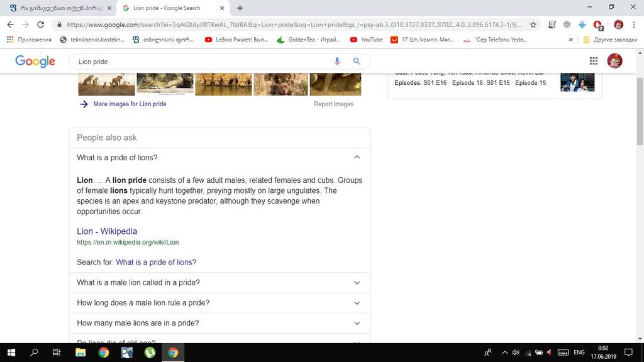Open Chrome three-dot menu
The width and height of the screenshot is (644, 362).
(x=634, y=25)
